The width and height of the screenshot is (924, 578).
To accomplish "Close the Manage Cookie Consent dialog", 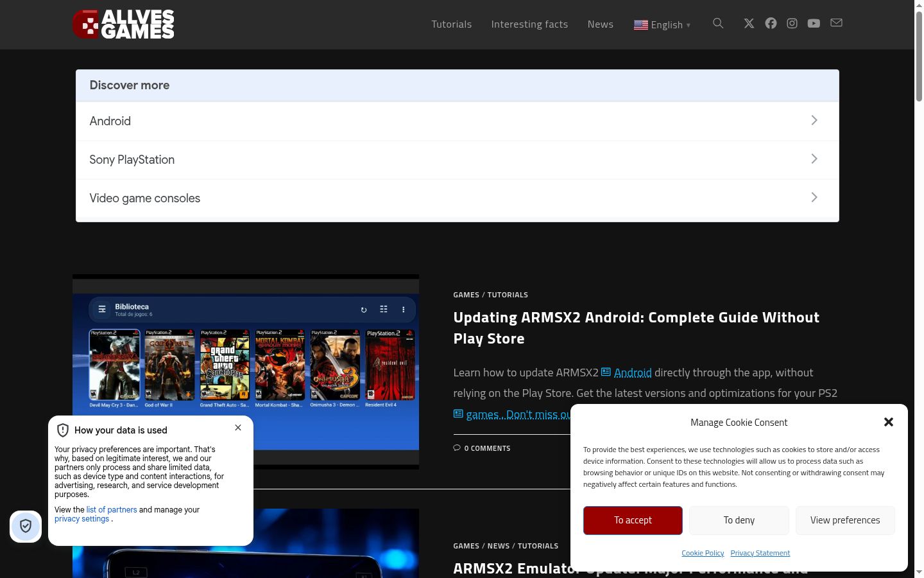I will pyautogui.click(x=889, y=422).
